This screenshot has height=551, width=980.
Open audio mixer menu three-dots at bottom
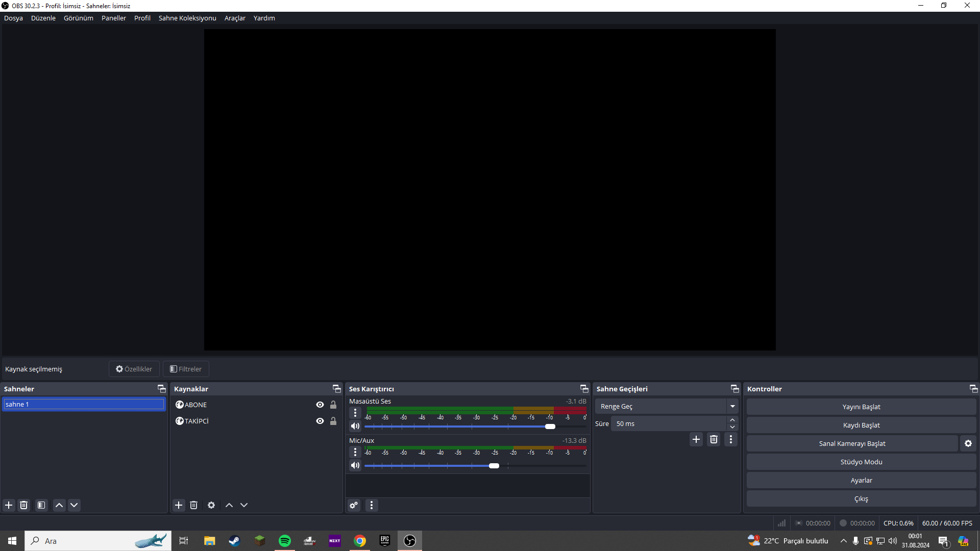(x=372, y=505)
